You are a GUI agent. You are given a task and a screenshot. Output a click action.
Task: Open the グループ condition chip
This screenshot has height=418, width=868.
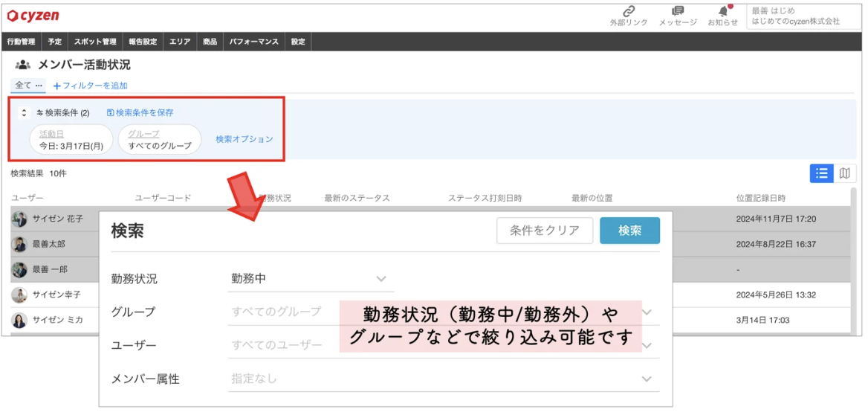[160, 139]
